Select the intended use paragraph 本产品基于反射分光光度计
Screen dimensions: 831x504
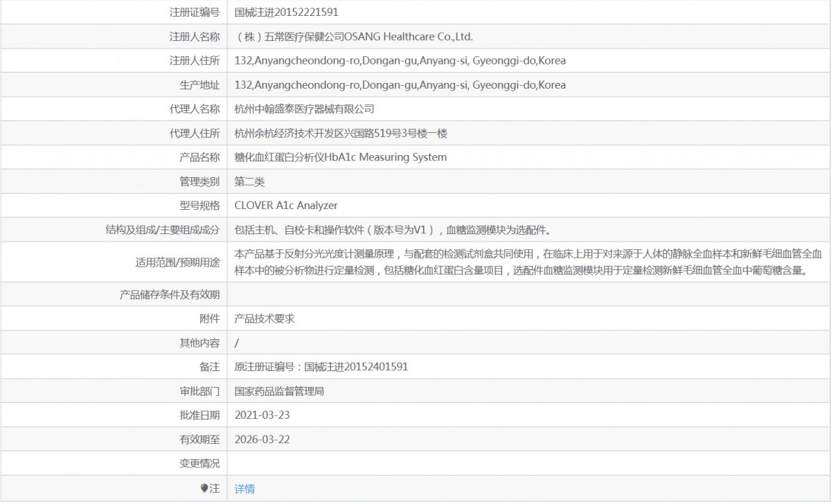click(528, 262)
